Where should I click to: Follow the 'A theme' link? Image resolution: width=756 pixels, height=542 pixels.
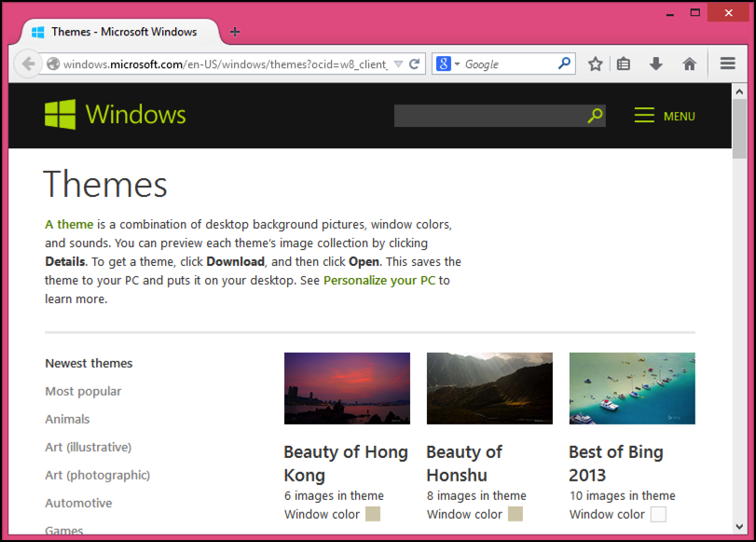[x=69, y=225]
